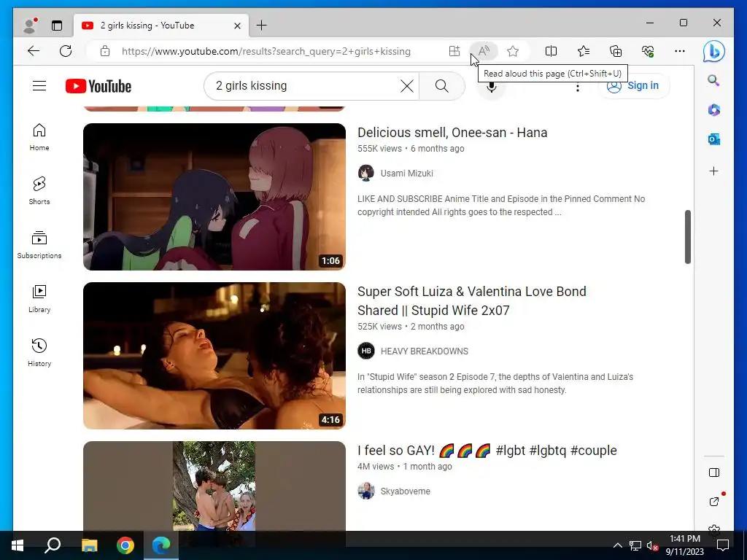Viewport: 747px width, 560px height.
Task: Open Google Chrome from taskbar
Action: click(125, 545)
